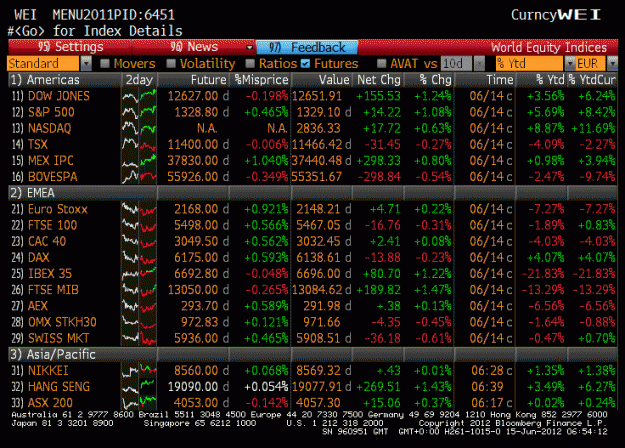
Task: Click the Future column header
Action: 193,80
